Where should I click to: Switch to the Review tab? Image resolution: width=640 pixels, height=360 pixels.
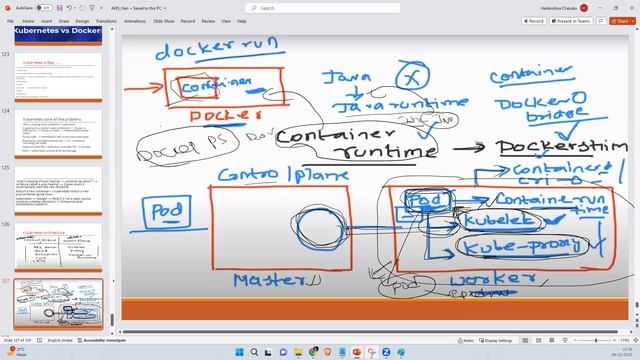tap(208, 21)
